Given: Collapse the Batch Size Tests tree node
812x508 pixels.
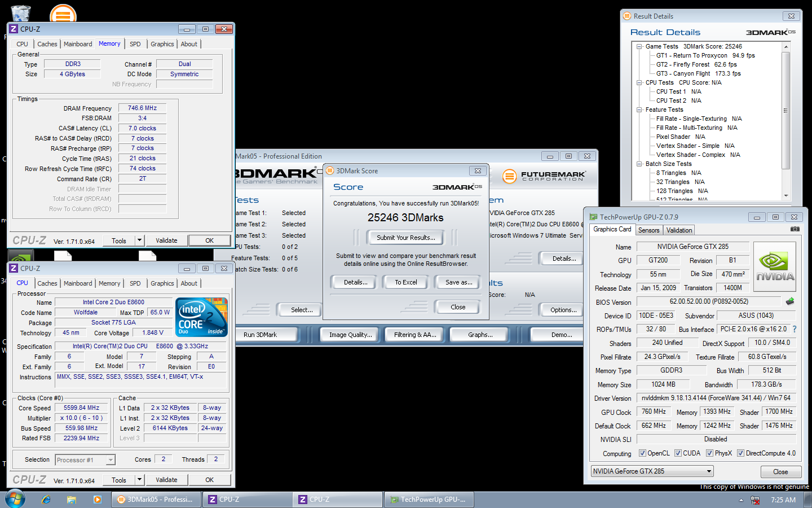Looking at the screenshot, I should pos(639,164).
